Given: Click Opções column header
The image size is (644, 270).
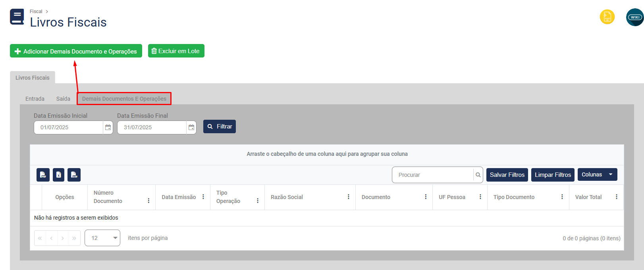Looking at the screenshot, I should 65,197.
